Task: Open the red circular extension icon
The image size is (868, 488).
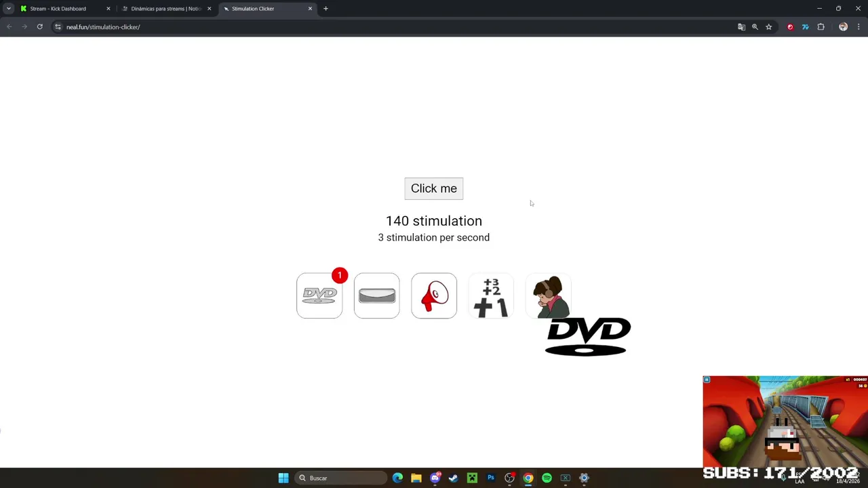Action: coord(790,27)
